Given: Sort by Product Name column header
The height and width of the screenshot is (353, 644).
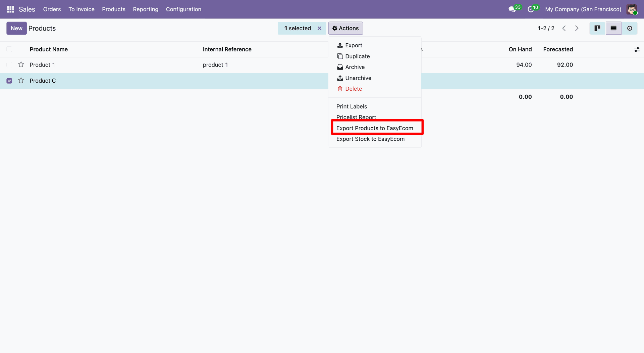Looking at the screenshot, I should pyautogui.click(x=49, y=49).
